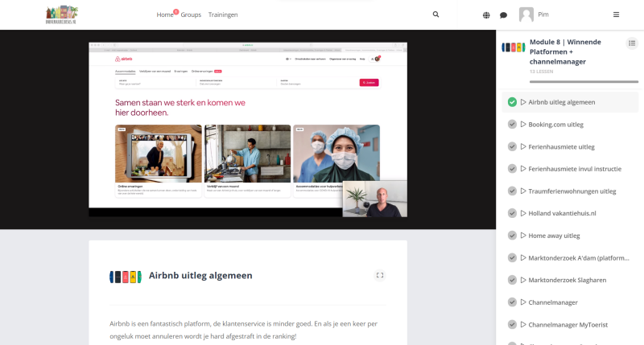Open Trainingen in top navigation
The width and height of the screenshot is (644, 345).
click(x=223, y=14)
